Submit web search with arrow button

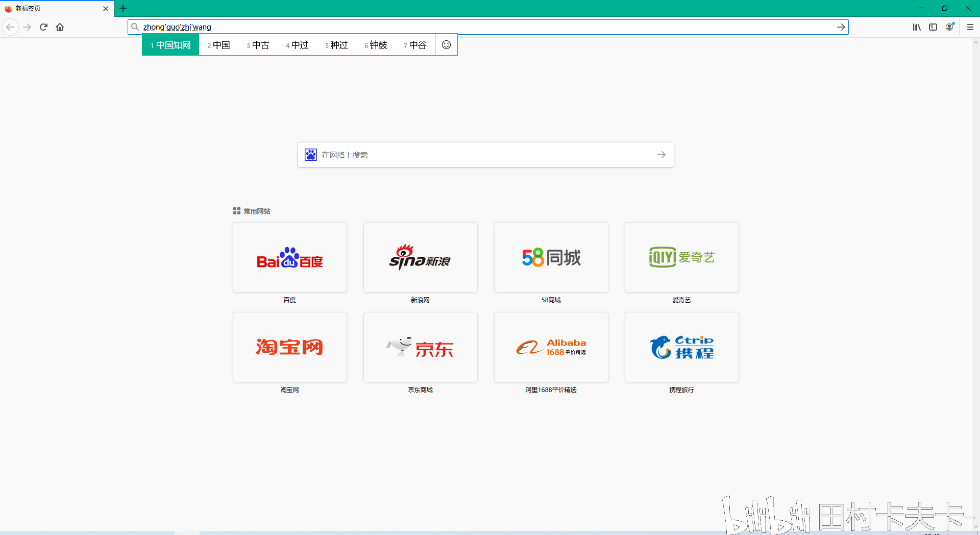coord(661,155)
